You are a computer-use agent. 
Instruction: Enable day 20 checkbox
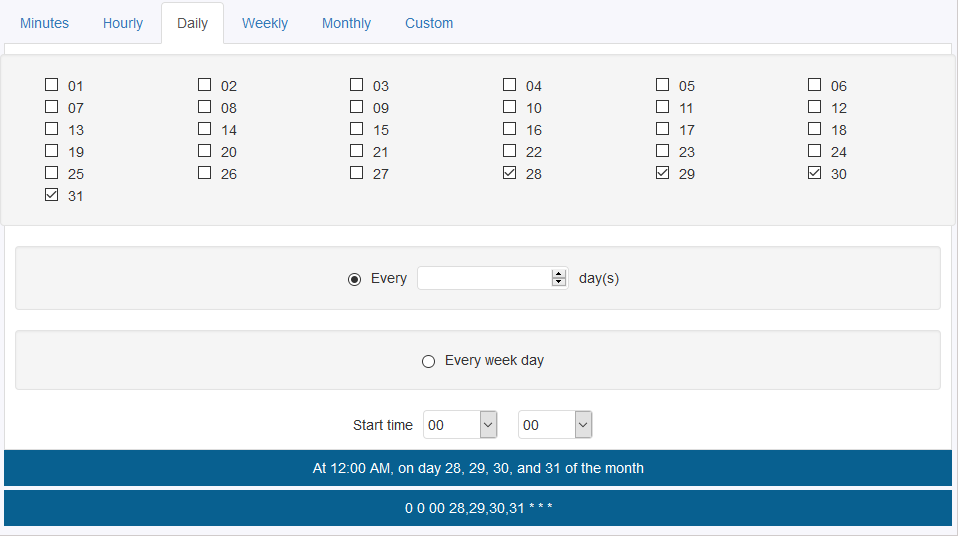[204, 151]
